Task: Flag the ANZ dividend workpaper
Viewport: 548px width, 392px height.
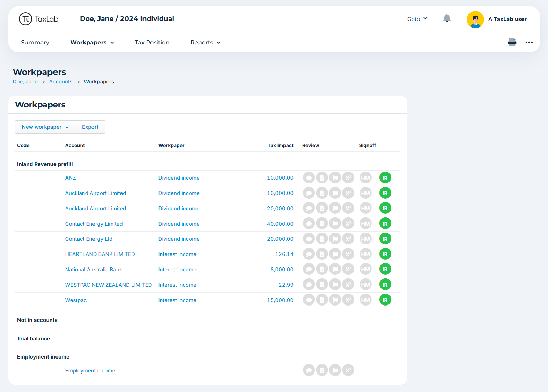Action: [335, 178]
